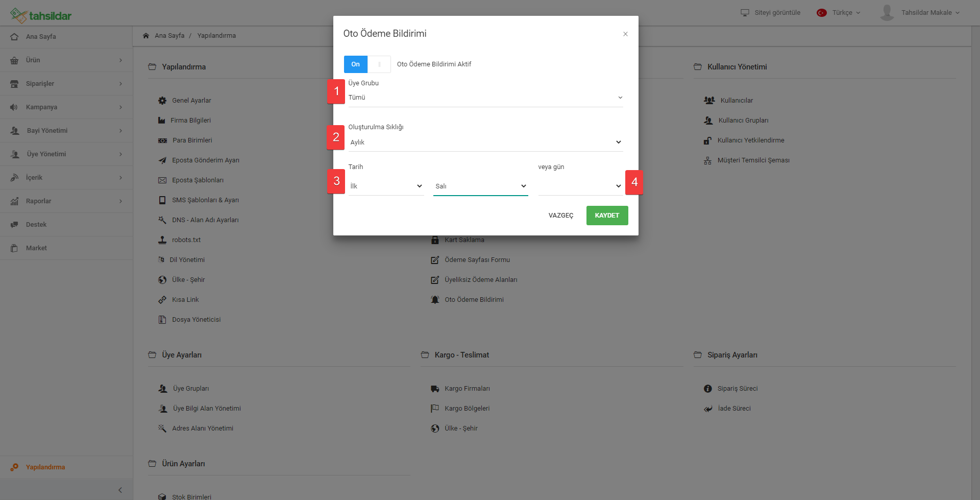The width and height of the screenshot is (980, 500).
Task: Open Üye Bilgi Alan Yönetimi link
Action: (x=207, y=409)
